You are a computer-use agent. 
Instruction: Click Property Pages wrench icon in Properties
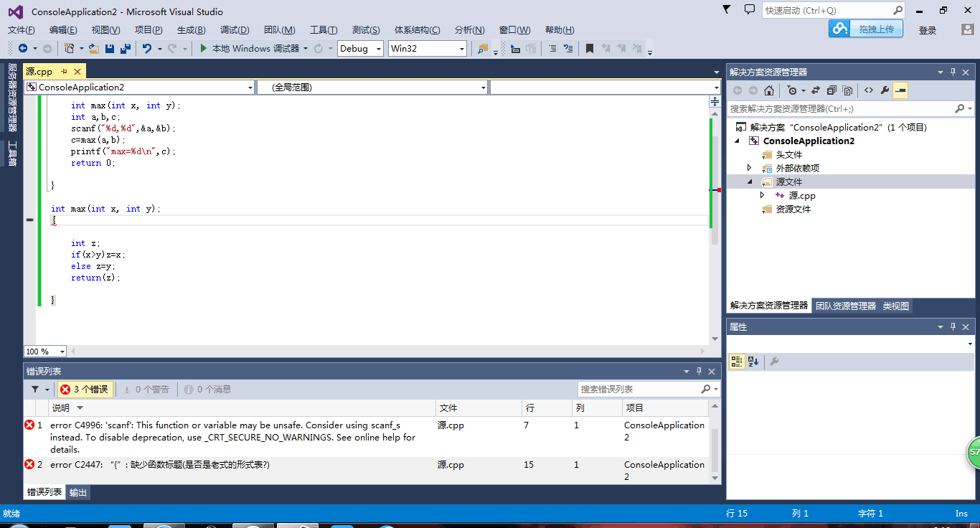[x=774, y=362]
